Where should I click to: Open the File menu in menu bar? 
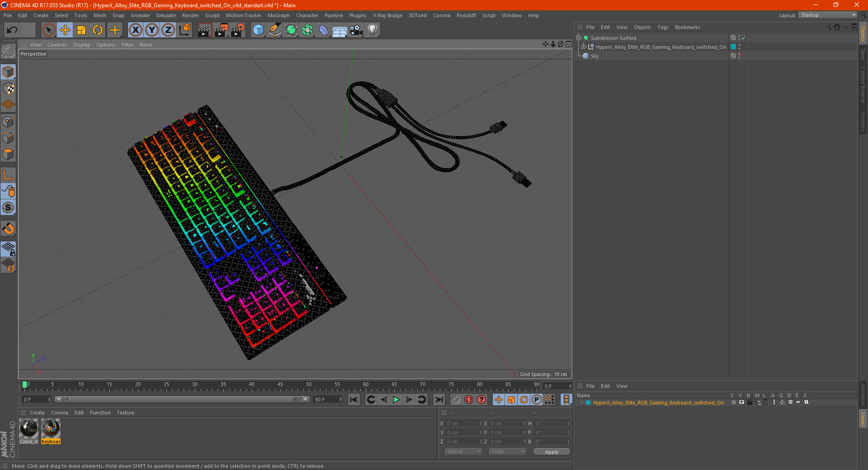(8, 15)
